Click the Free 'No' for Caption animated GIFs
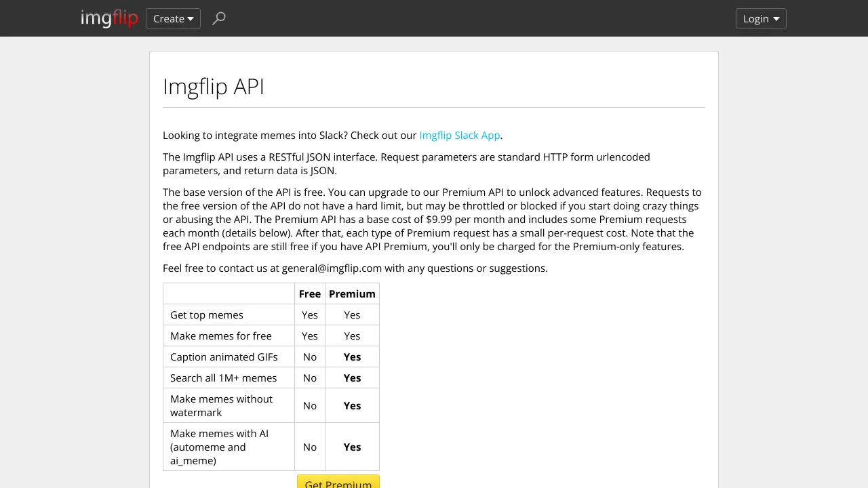This screenshot has width=868, height=488. (310, 357)
